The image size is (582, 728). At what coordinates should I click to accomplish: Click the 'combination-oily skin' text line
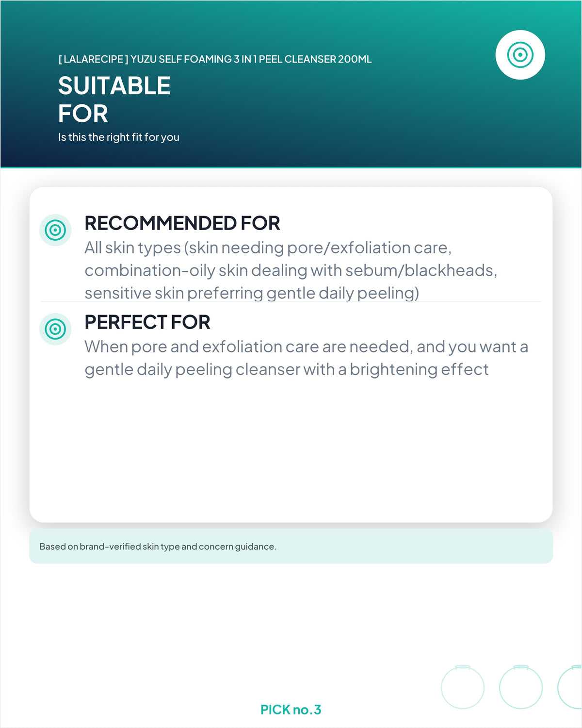291,270
